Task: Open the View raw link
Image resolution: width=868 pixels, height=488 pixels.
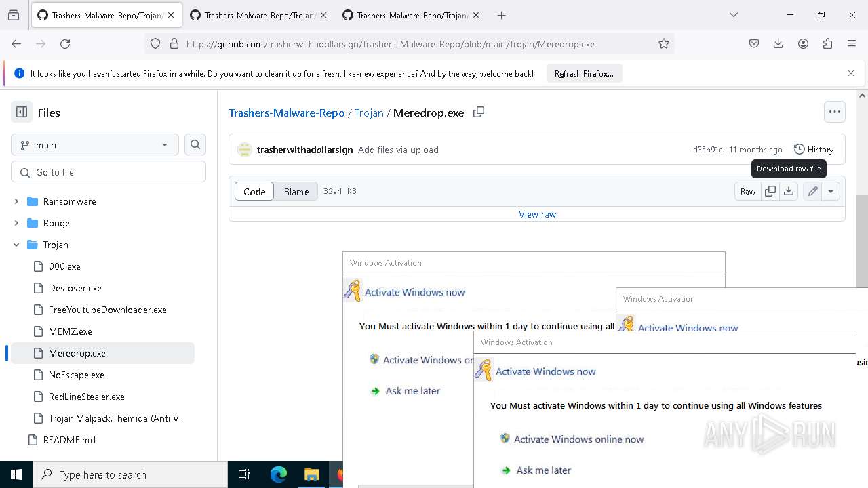Action: [x=537, y=214]
